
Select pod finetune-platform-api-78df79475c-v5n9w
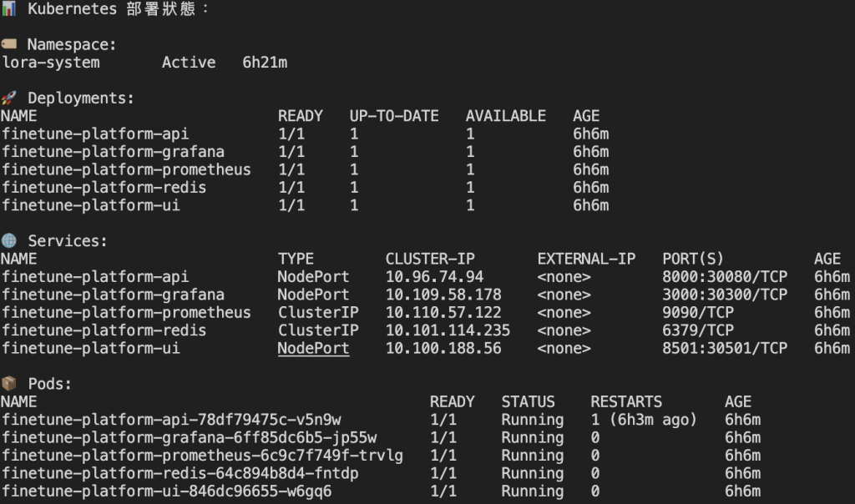[171, 420]
